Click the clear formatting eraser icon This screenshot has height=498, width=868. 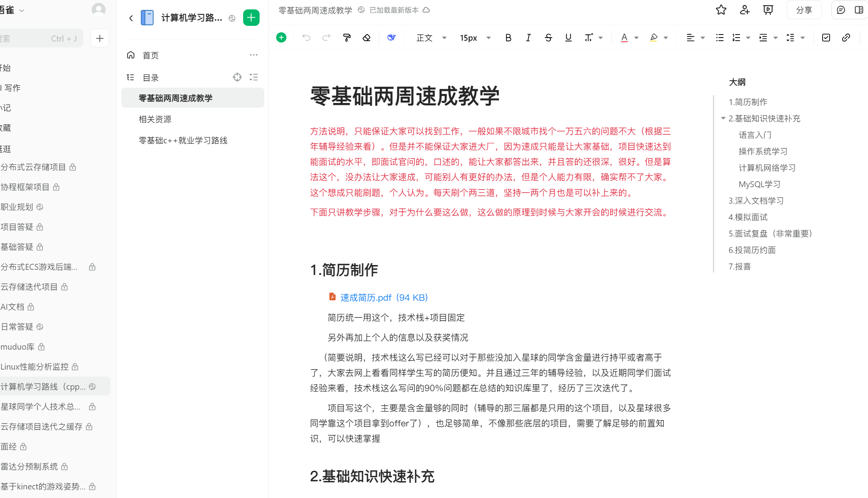366,38
